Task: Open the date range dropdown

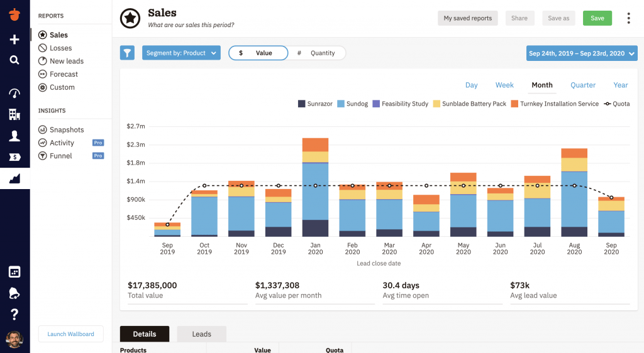Action: [x=580, y=53]
